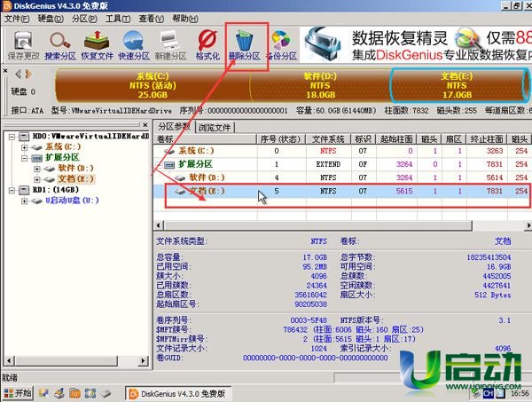Choose the 格式化 format tool

coord(207,45)
